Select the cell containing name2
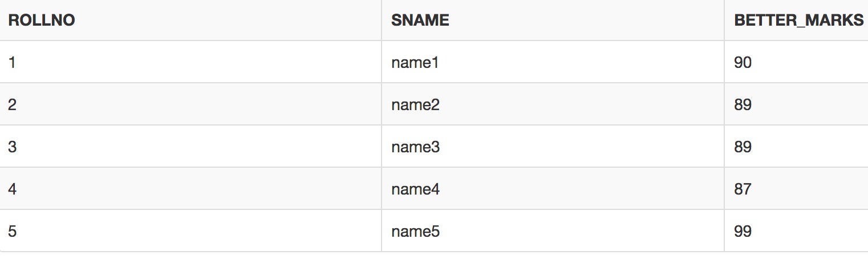Image resolution: width=868 pixels, height=275 pixels. click(x=553, y=104)
